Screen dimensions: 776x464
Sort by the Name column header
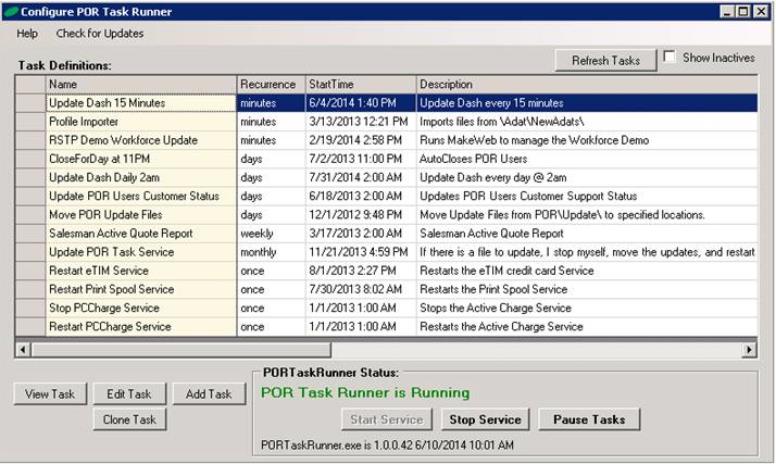tap(140, 84)
